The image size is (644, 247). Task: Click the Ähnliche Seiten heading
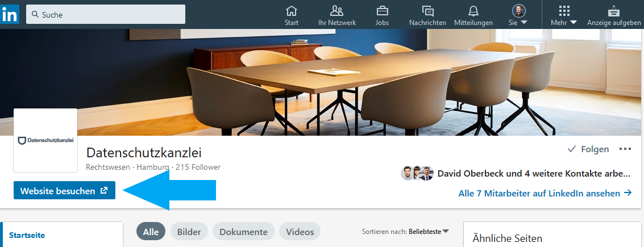point(507,238)
